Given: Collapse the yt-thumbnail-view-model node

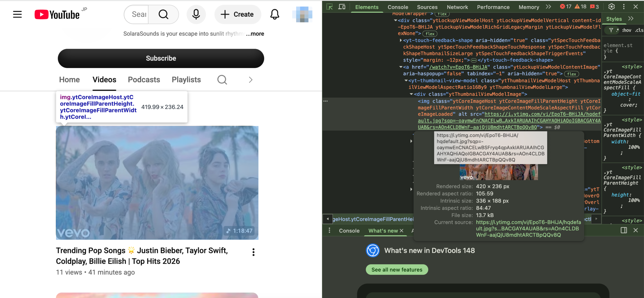Looking at the screenshot, I should click(406, 81).
